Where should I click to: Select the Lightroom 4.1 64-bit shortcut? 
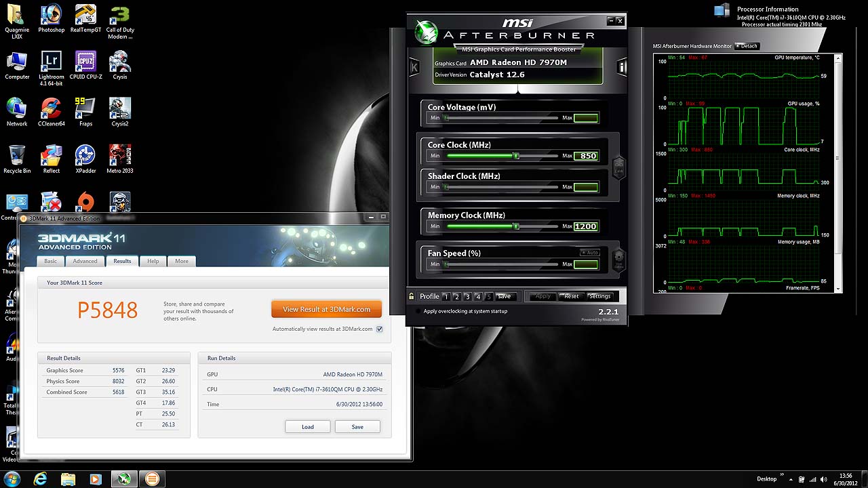point(51,69)
